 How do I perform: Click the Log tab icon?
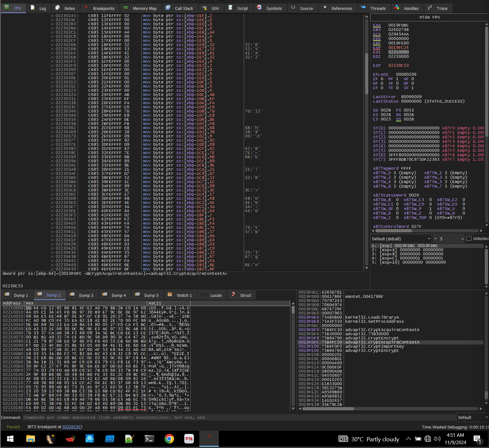pyautogui.click(x=33, y=8)
